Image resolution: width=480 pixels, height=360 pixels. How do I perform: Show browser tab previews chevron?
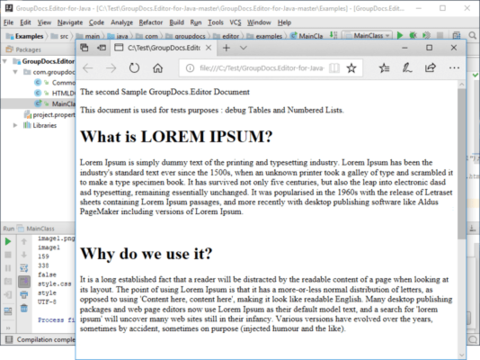click(x=243, y=48)
